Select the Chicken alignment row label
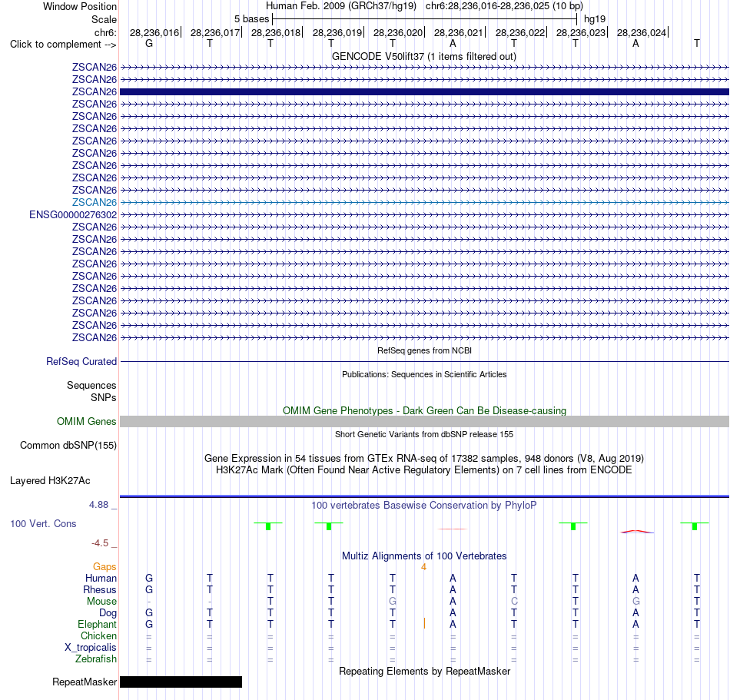 pos(98,635)
